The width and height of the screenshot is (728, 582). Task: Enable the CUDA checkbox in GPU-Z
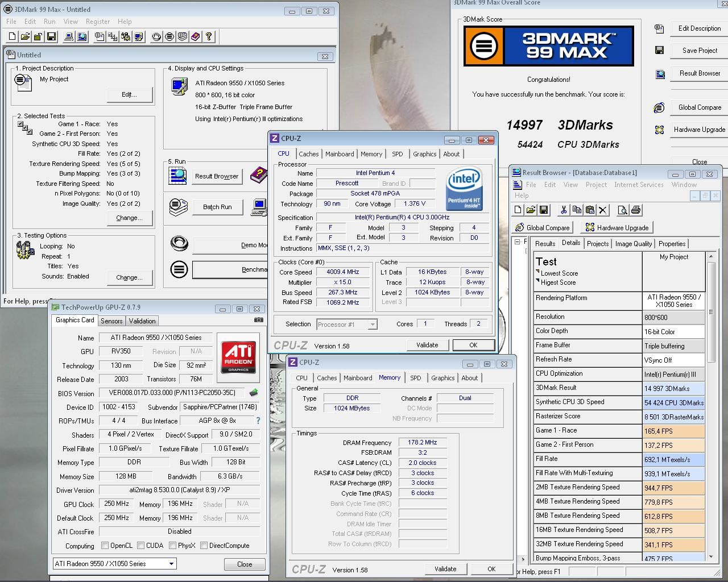coord(140,546)
